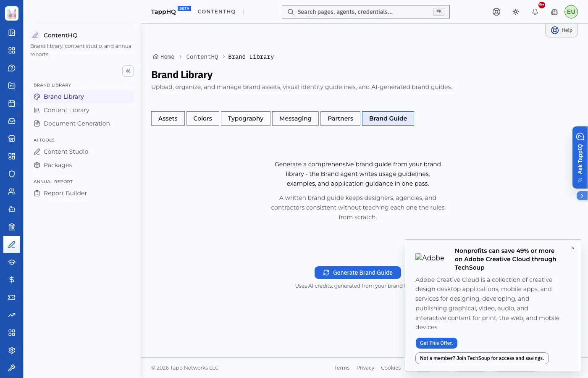
Task: Switch to the Typography tab
Action: tap(246, 118)
